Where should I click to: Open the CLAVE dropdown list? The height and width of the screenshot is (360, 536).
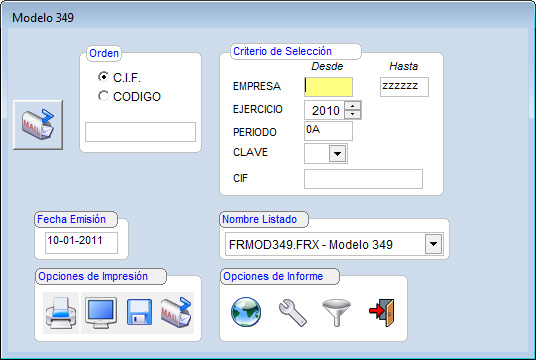(337, 154)
